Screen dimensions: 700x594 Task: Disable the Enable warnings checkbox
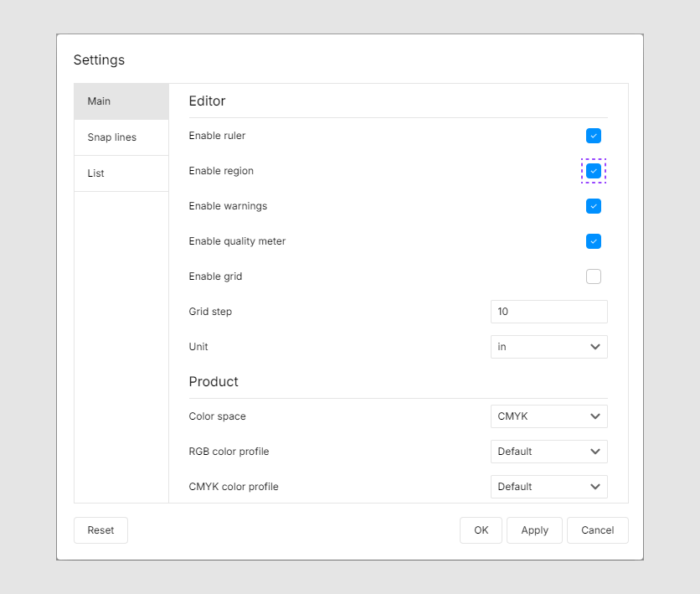pyautogui.click(x=594, y=206)
